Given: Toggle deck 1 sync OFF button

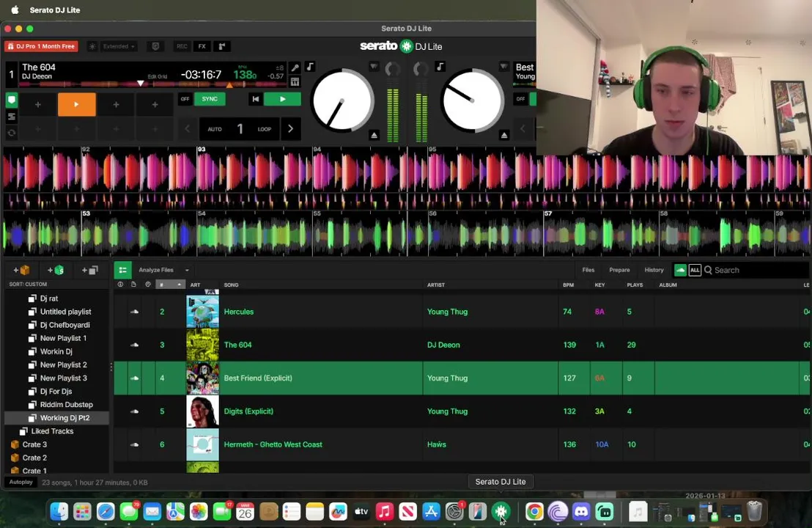Looking at the screenshot, I should 185,99.
